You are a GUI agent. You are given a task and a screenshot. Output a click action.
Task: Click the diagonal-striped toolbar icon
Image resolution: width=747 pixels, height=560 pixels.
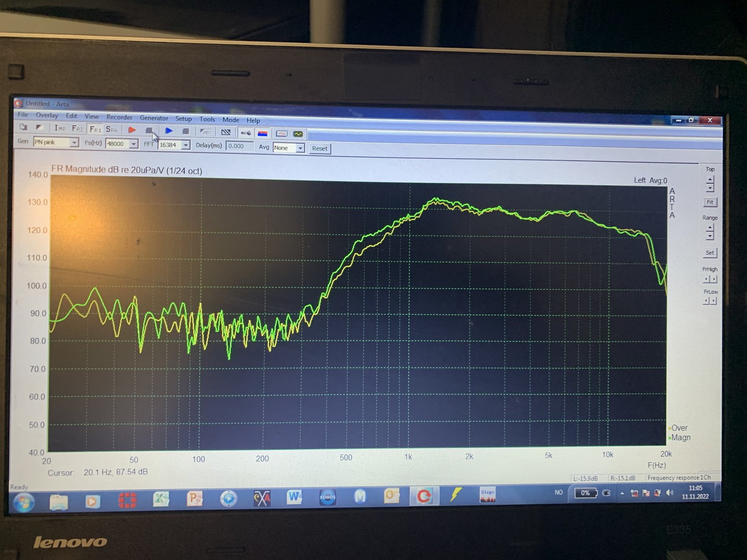pos(226,132)
